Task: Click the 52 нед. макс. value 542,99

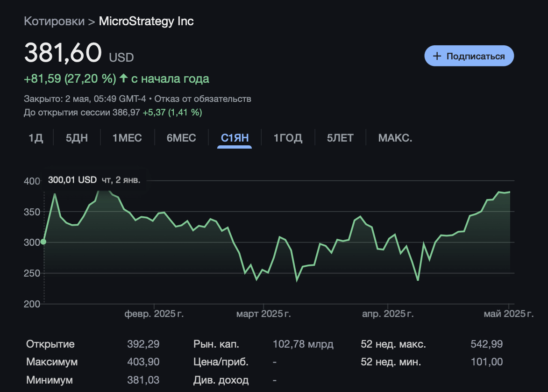Action: (x=487, y=344)
